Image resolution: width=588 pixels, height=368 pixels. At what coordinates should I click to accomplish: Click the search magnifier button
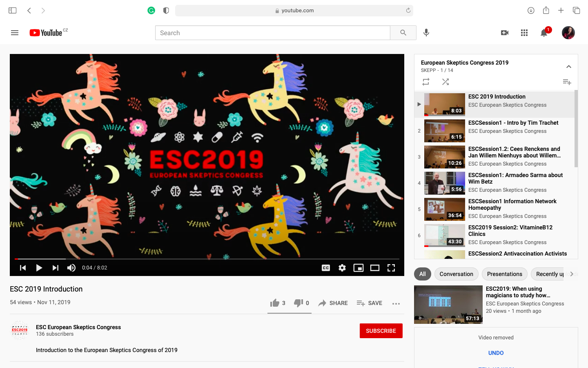coord(403,33)
